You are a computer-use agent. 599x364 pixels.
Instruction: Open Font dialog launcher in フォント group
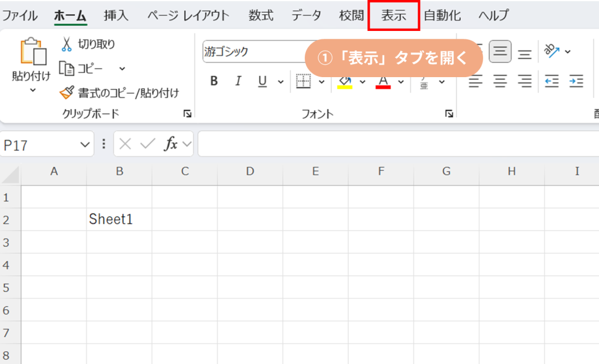point(448,114)
